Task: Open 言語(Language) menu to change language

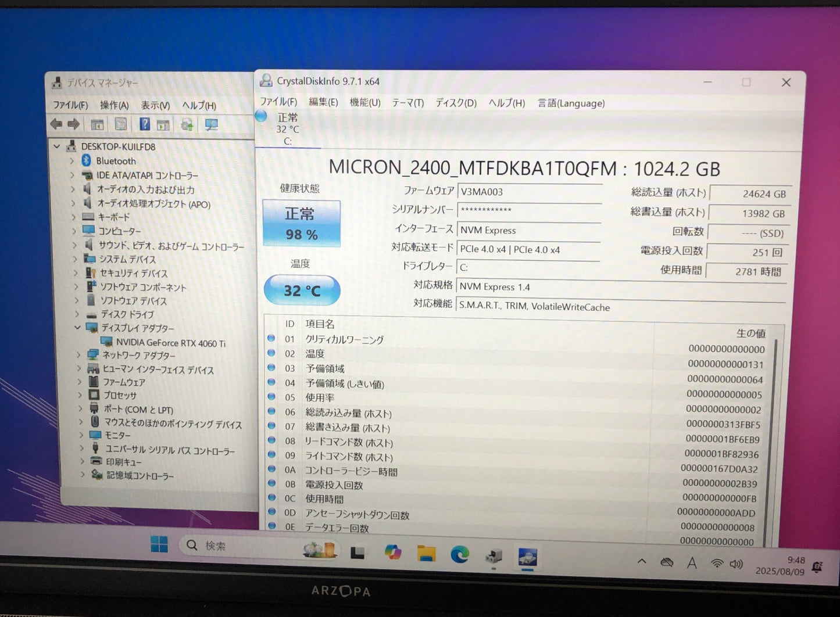Action: (570, 103)
